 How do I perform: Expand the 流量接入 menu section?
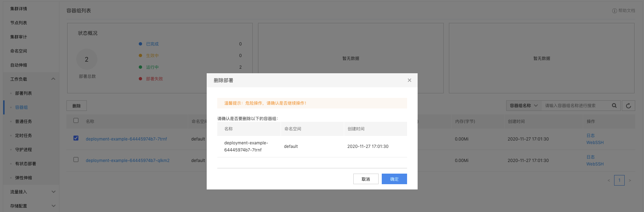coord(53,192)
